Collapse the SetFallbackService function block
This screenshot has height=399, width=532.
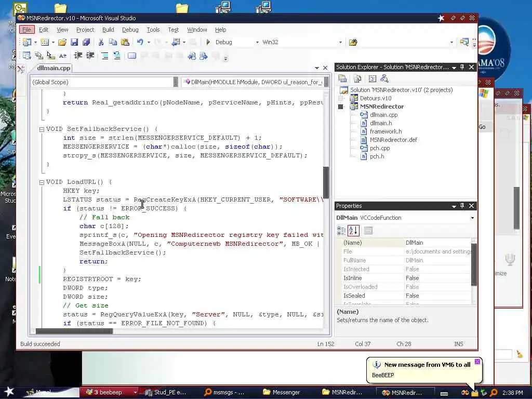42,129
